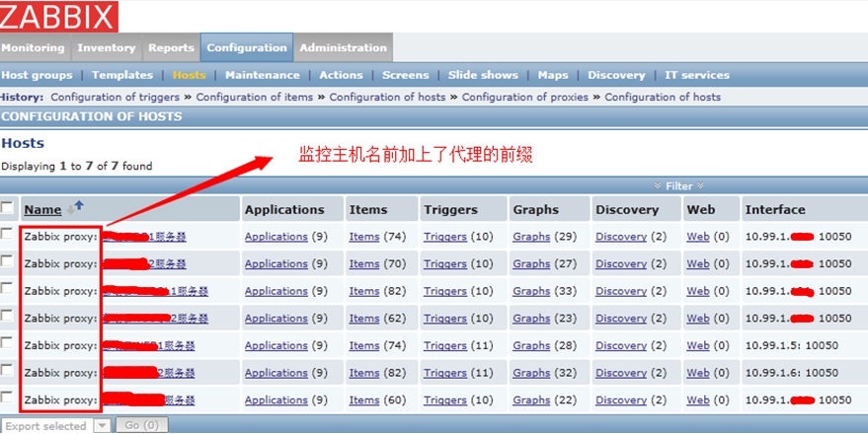This screenshot has width=868, height=434.
Task: Open Graphs (32) link
Action: click(x=531, y=373)
